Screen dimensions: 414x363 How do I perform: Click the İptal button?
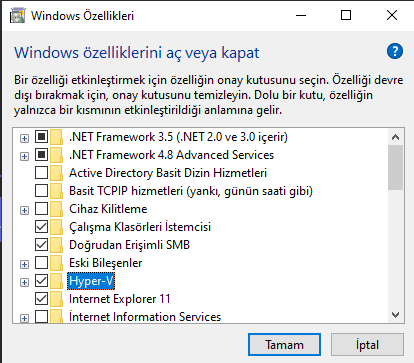367,345
